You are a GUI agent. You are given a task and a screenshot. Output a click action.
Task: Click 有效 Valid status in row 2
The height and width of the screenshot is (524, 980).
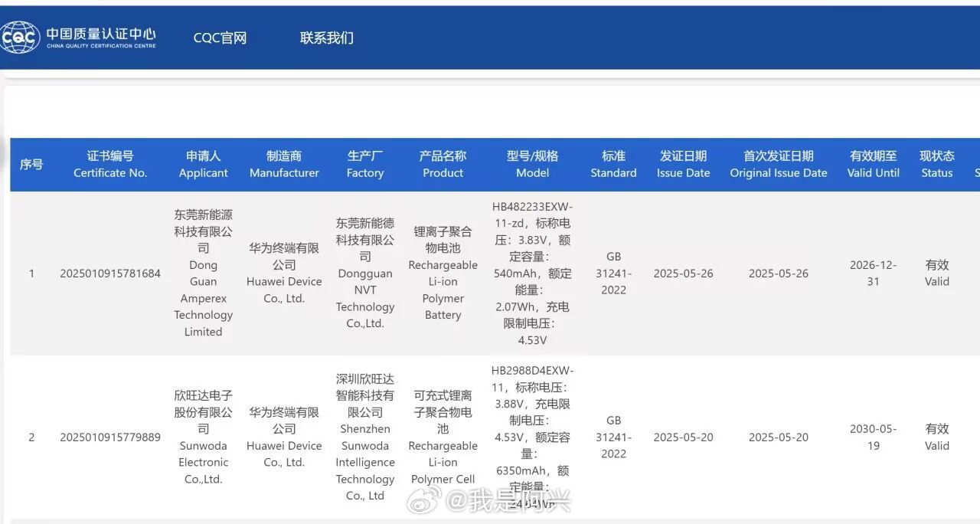pos(937,437)
